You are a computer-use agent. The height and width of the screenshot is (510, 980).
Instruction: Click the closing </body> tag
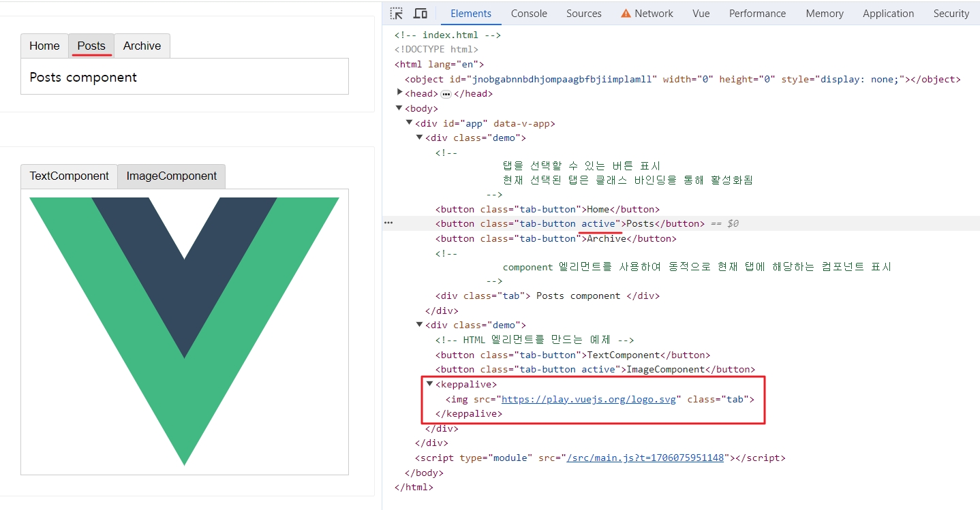coord(424,473)
